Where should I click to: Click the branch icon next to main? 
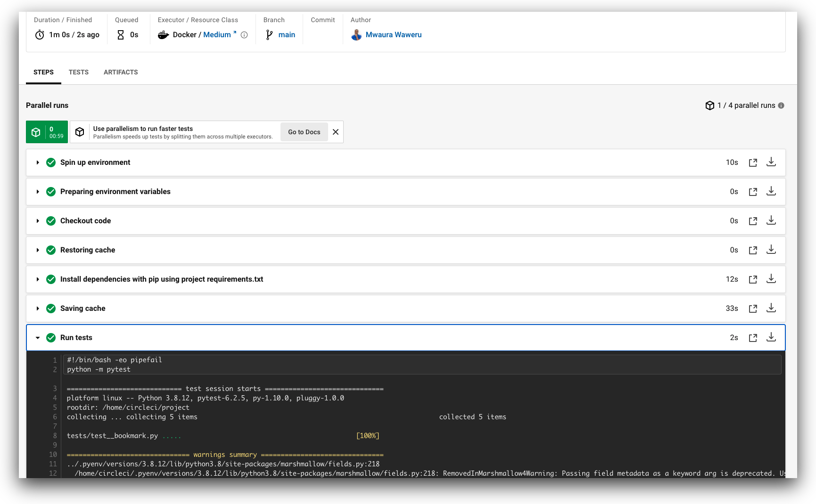click(269, 34)
